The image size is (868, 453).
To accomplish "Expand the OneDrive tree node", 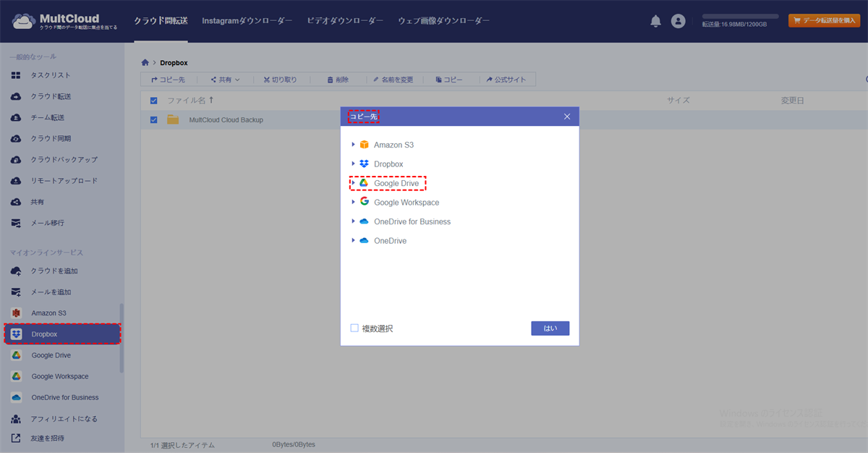I will (354, 240).
